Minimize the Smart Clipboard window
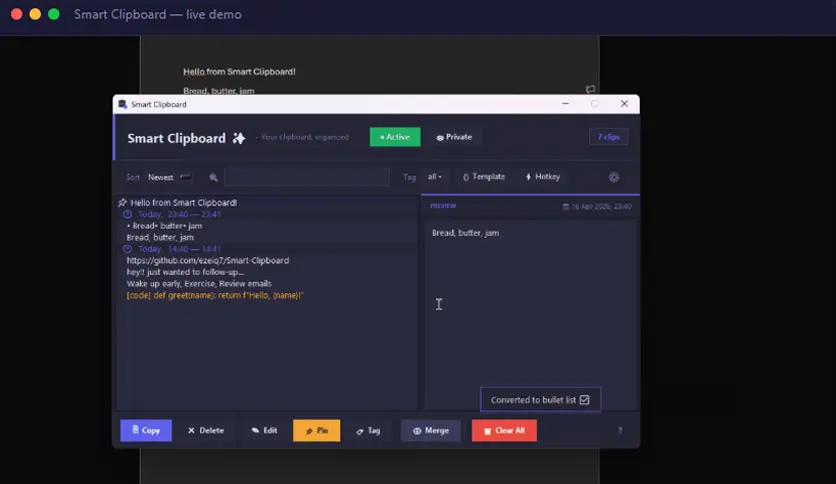 click(x=566, y=104)
